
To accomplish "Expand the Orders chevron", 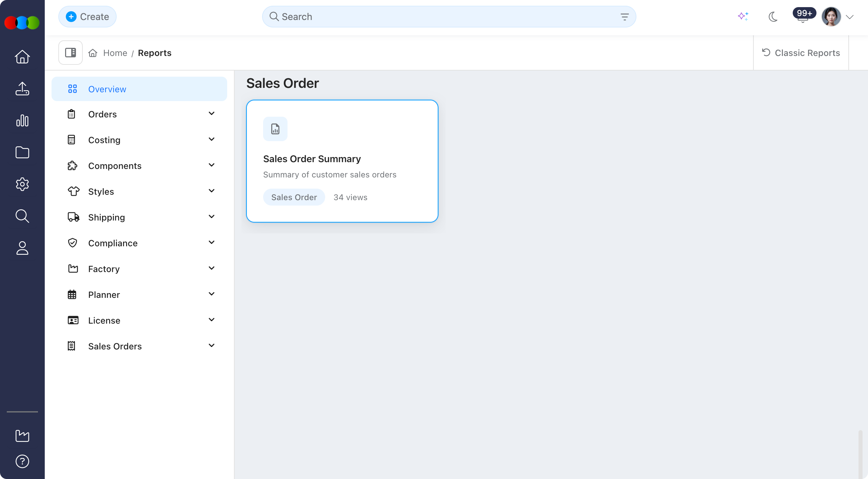I will [212, 114].
